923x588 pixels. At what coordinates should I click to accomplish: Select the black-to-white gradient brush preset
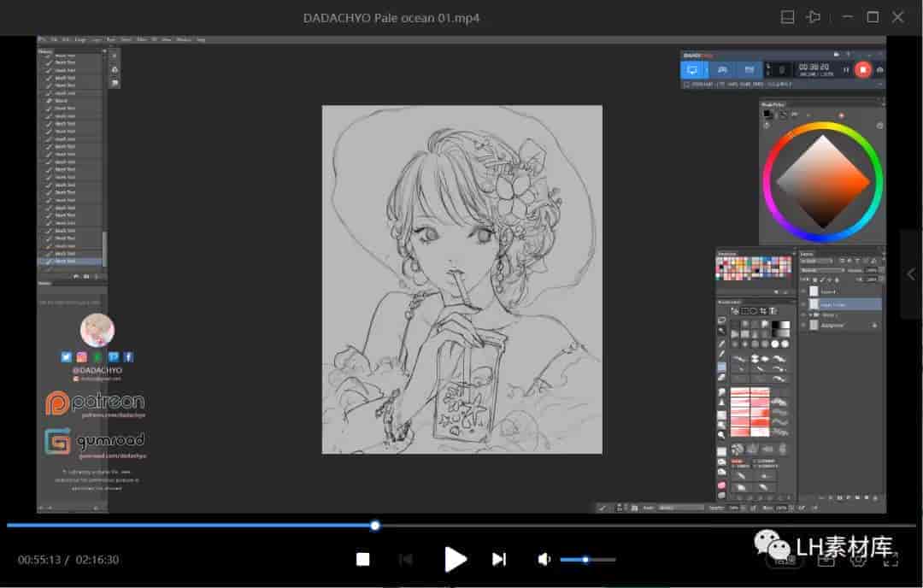coord(782,324)
